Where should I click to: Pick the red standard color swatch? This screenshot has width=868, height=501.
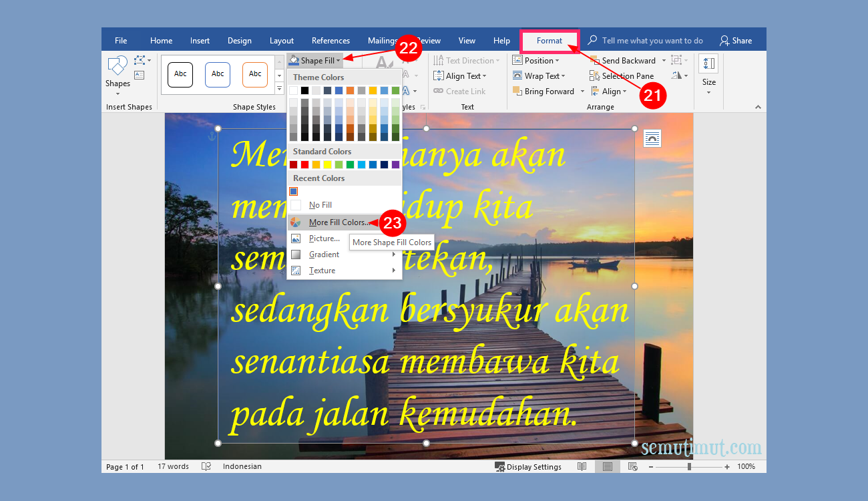[x=304, y=164]
